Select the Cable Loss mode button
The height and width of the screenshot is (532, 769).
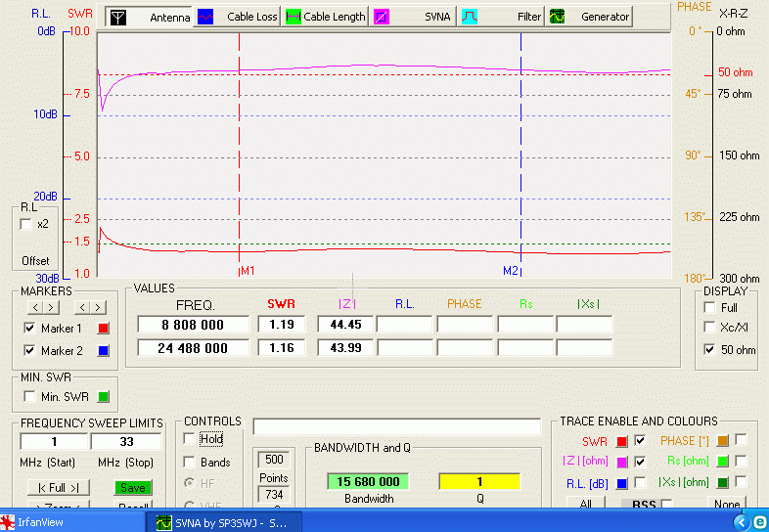pos(238,17)
